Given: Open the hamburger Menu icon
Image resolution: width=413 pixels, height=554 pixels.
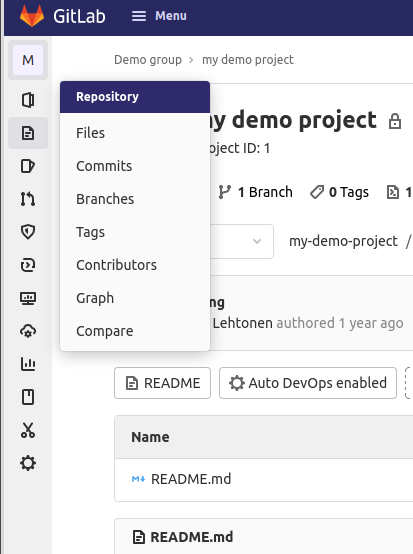Looking at the screenshot, I should [x=139, y=16].
